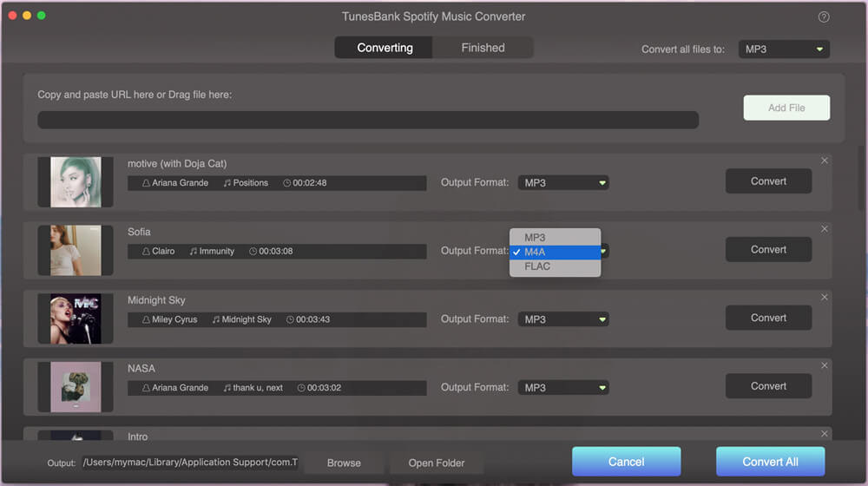Expand output format for motive track
The width and height of the screenshot is (868, 486).
click(x=563, y=182)
